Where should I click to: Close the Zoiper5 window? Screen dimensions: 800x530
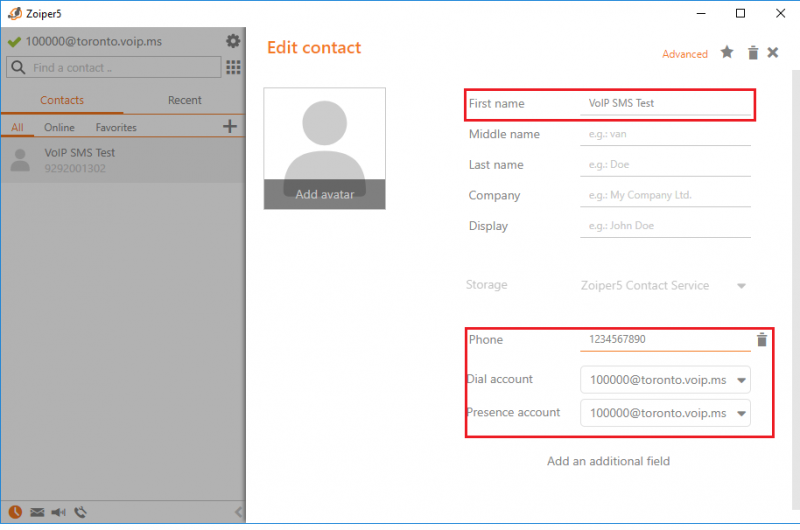780,13
